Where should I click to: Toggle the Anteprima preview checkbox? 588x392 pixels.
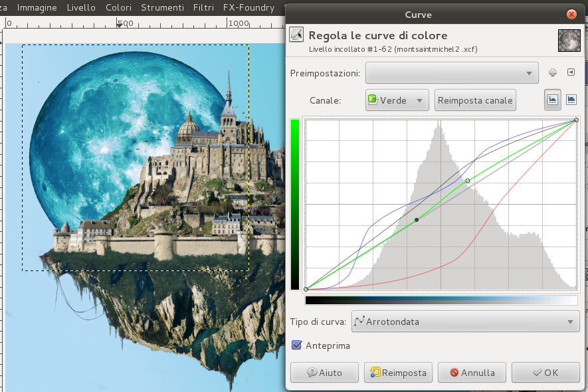pyautogui.click(x=296, y=345)
